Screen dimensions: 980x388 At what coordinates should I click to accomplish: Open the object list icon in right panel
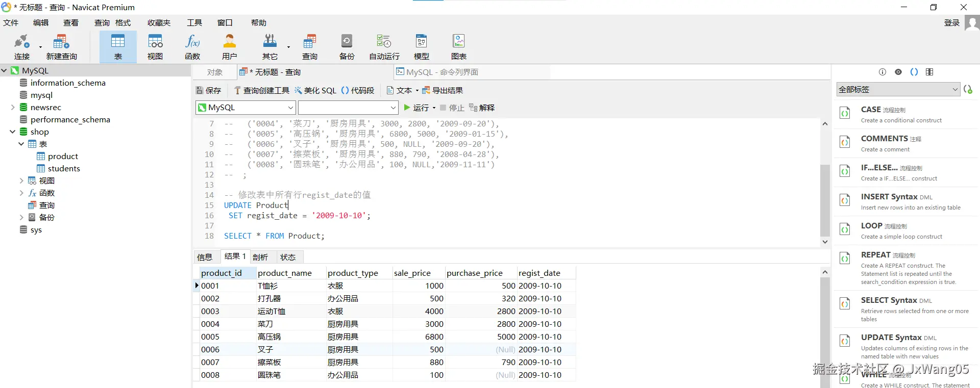[929, 72]
